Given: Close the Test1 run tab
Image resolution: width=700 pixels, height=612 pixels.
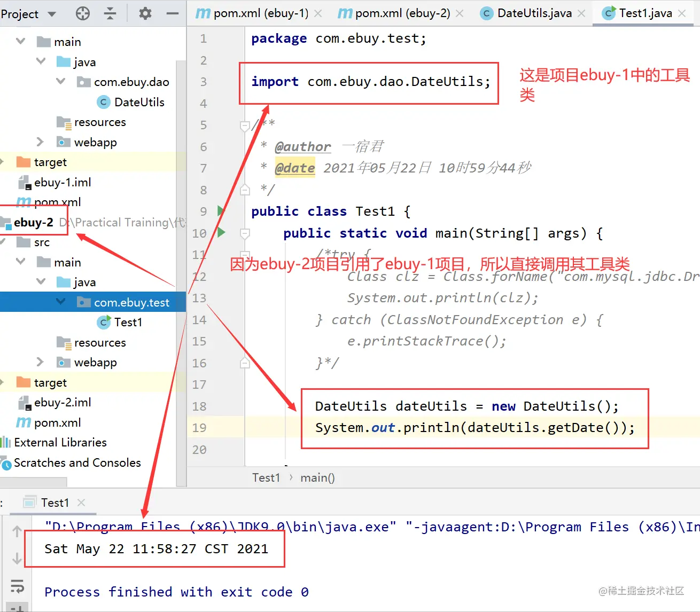Looking at the screenshot, I should [81, 503].
